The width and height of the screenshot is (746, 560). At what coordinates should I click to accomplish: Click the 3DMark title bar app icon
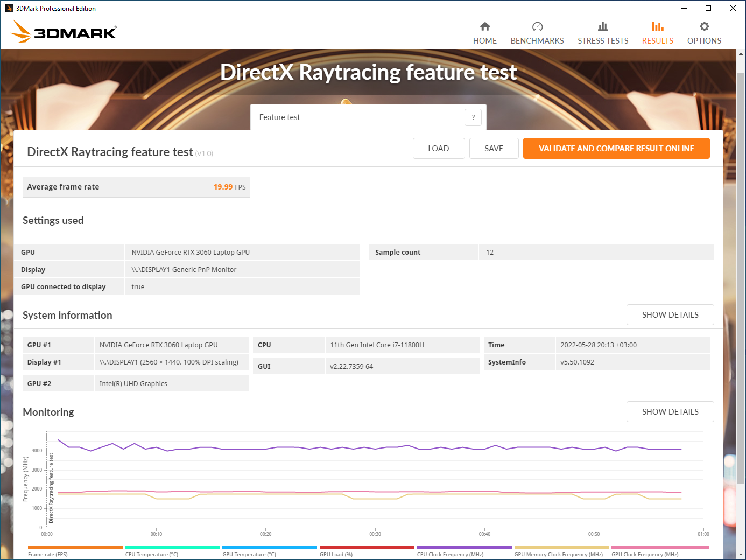[9, 8]
